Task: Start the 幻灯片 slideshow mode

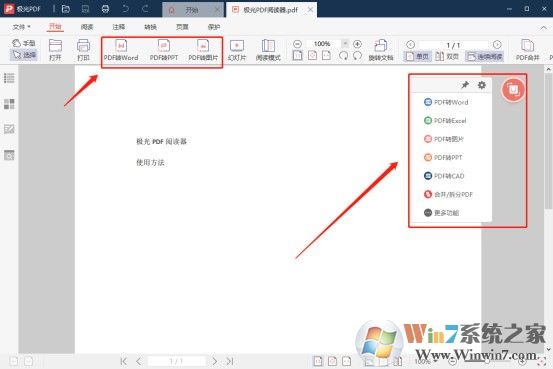Action: tap(237, 50)
